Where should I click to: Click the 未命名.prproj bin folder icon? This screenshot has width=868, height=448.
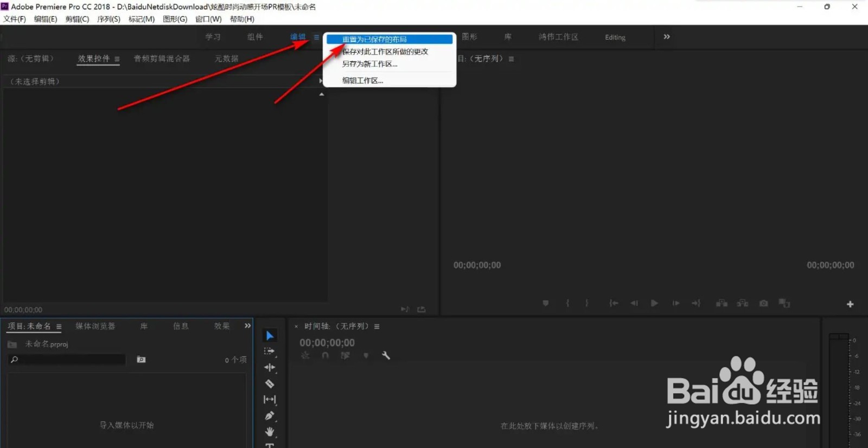click(12, 344)
